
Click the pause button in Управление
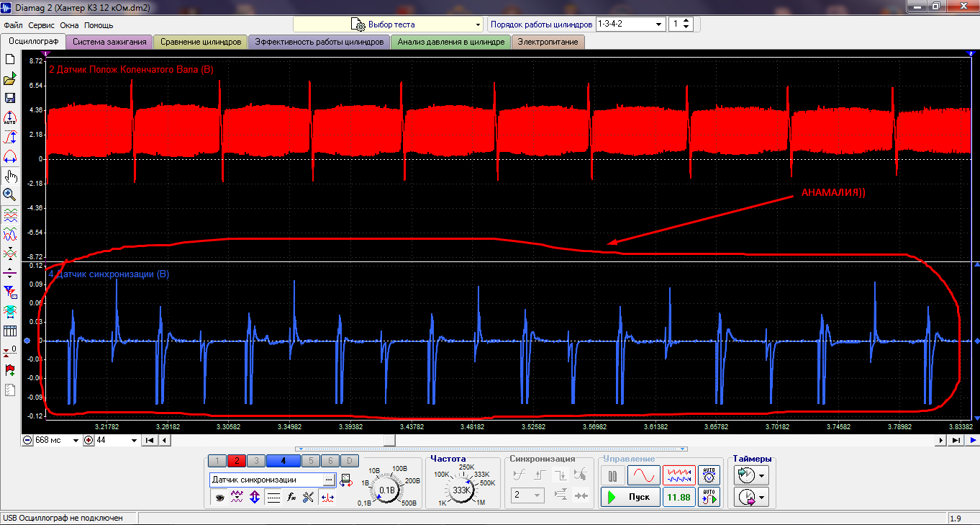pyautogui.click(x=613, y=476)
